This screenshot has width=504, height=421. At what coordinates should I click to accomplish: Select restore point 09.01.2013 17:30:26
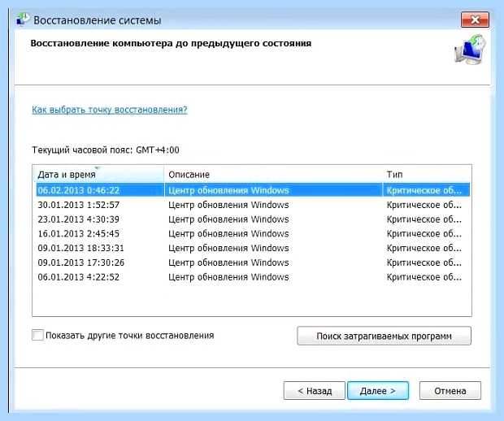pyautogui.click(x=253, y=263)
